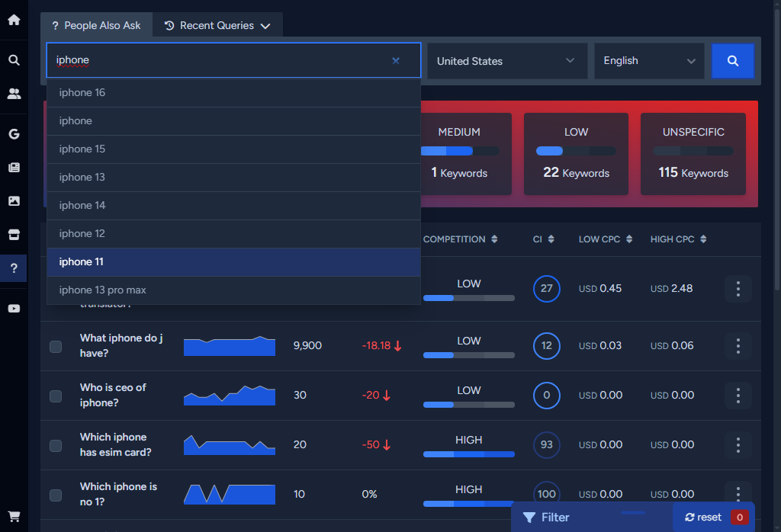This screenshot has height=532, width=781.
Task: Select the UNSPECIFIC 115 Keywords card
Action: click(693, 154)
